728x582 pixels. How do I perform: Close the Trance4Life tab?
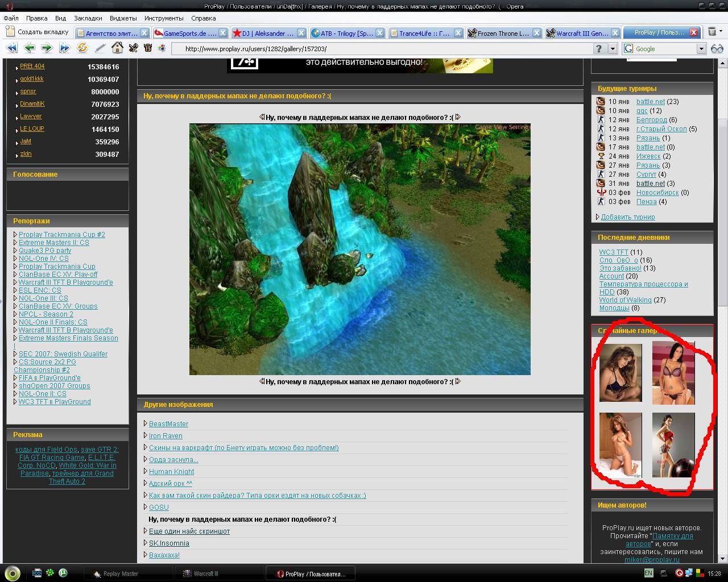pyautogui.click(x=458, y=33)
